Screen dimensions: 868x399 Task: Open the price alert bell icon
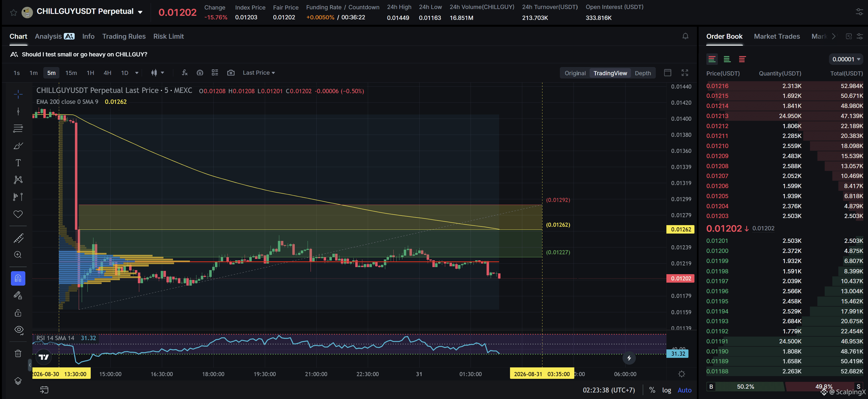685,36
